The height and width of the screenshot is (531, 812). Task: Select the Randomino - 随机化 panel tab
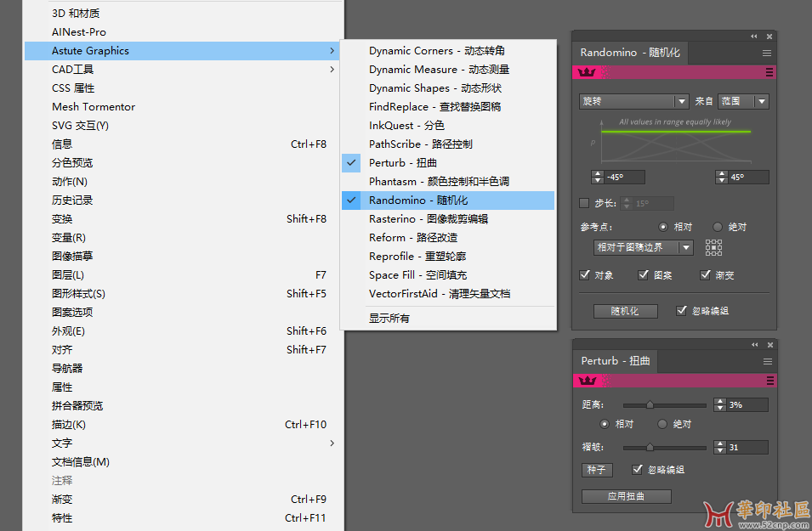click(630, 53)
